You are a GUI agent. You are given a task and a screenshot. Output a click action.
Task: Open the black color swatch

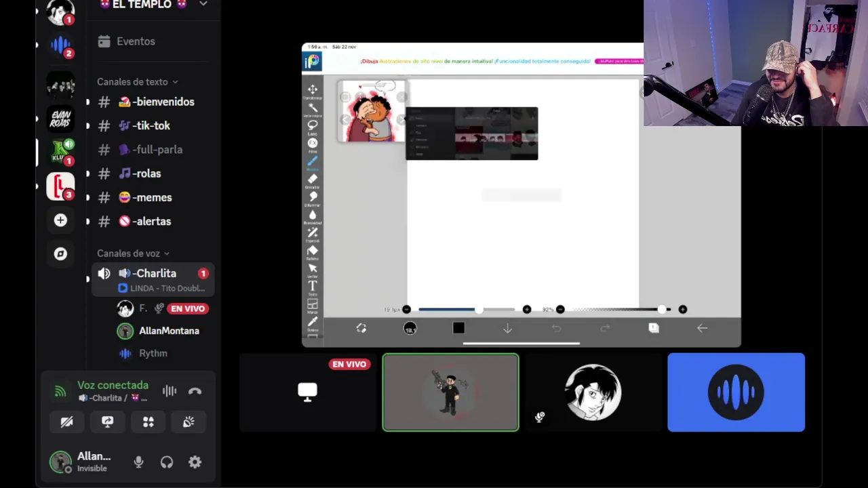pyautogui.click(x=458, y=328)
